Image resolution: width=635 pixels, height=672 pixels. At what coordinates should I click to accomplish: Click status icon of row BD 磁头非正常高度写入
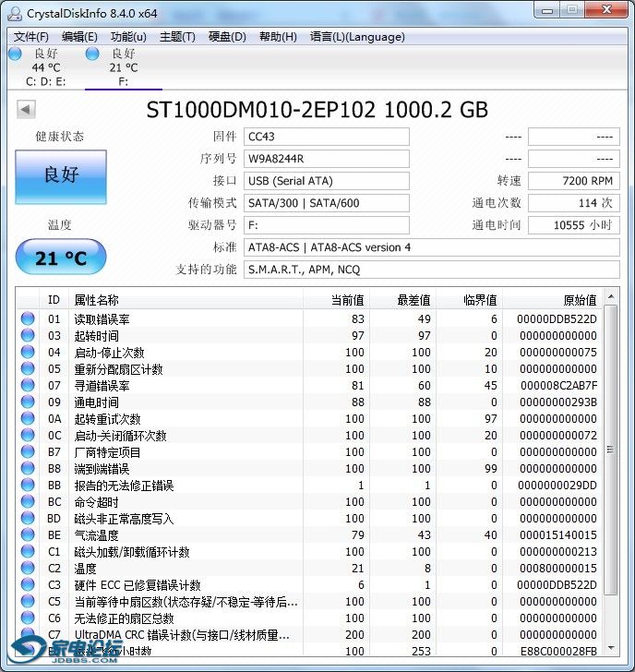[x=28, y=518]
